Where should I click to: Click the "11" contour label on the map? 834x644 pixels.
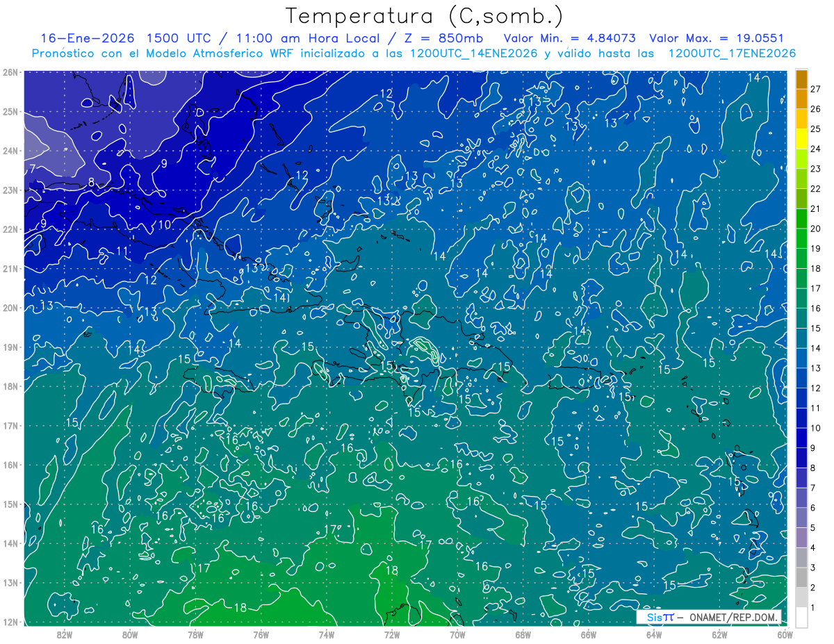coord(122,251)
